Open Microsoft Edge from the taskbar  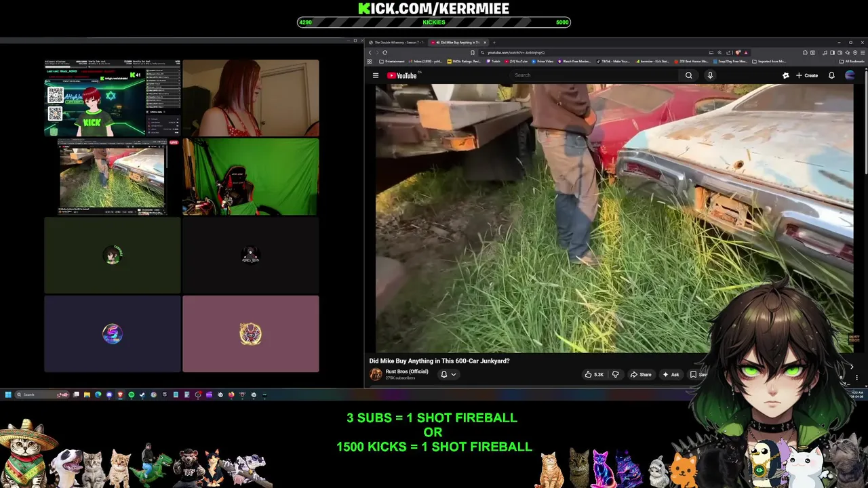click(98, 394)
